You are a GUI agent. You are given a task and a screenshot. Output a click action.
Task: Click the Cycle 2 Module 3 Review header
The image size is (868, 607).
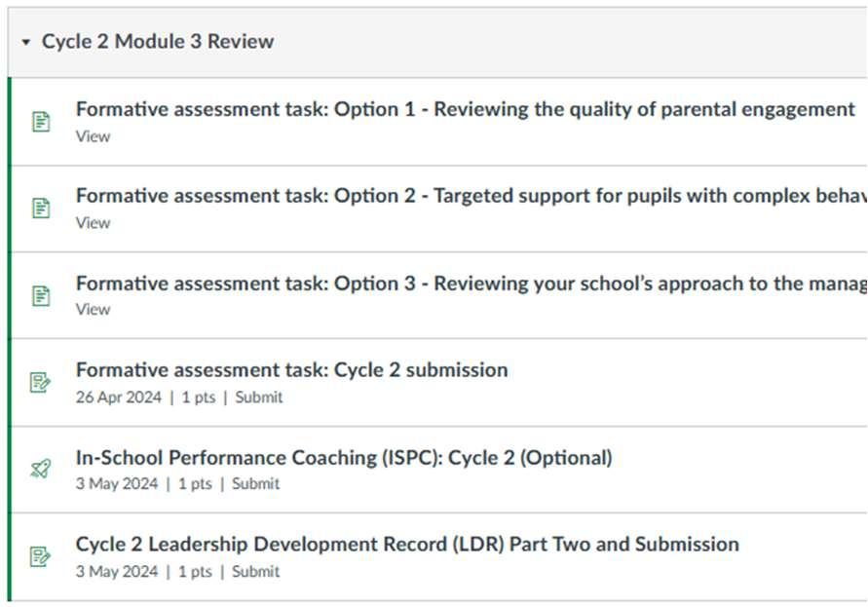click(158, 42)
